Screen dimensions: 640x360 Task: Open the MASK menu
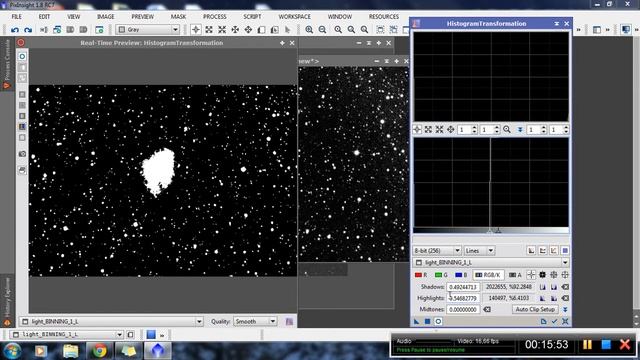[178, 17]
